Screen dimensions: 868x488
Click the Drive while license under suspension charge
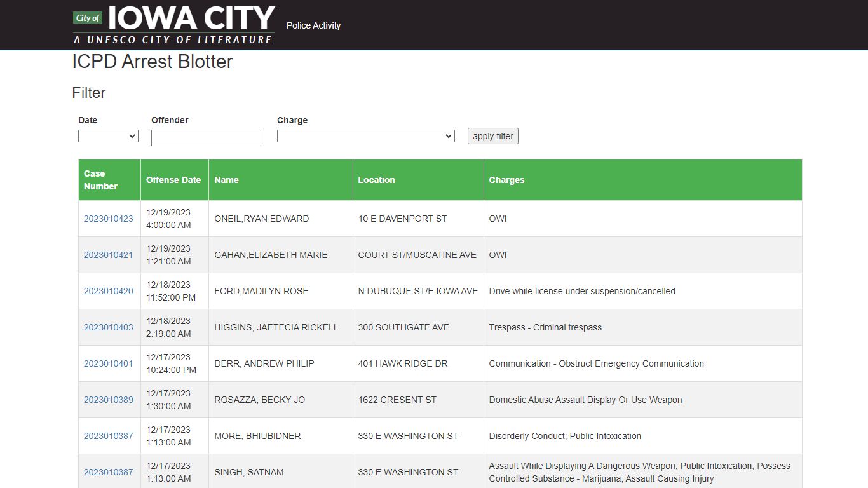582,291
